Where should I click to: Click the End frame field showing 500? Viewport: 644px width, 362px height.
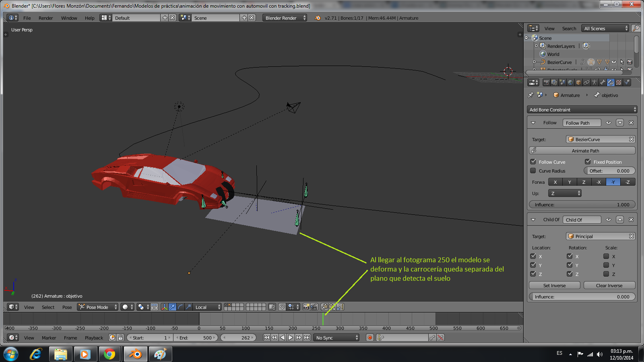click(196, 338)
